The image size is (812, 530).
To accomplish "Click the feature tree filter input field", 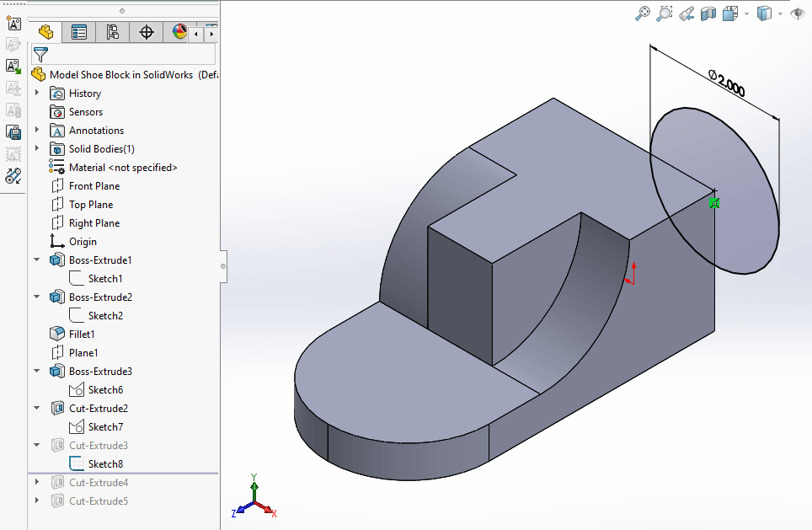I will point(133,55).
